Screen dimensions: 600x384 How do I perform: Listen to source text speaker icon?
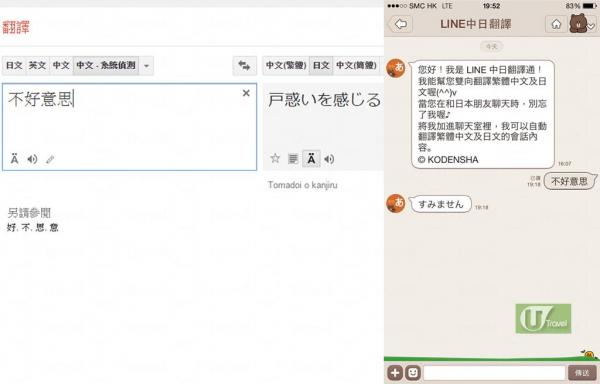pos(32,159)
